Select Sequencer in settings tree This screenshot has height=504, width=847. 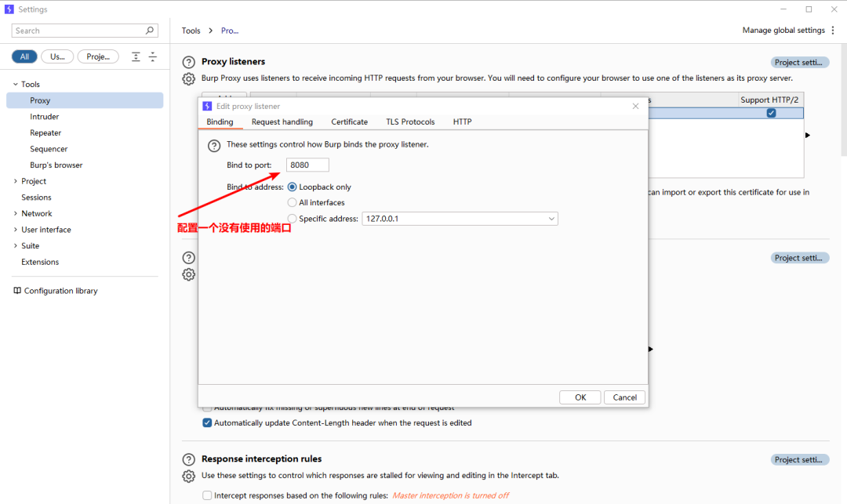49,149
